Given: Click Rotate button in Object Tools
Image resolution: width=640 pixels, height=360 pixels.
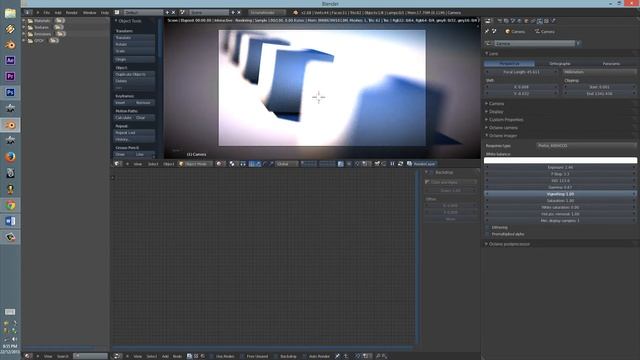Looking at the screenshot, I should tap(134, 44).
